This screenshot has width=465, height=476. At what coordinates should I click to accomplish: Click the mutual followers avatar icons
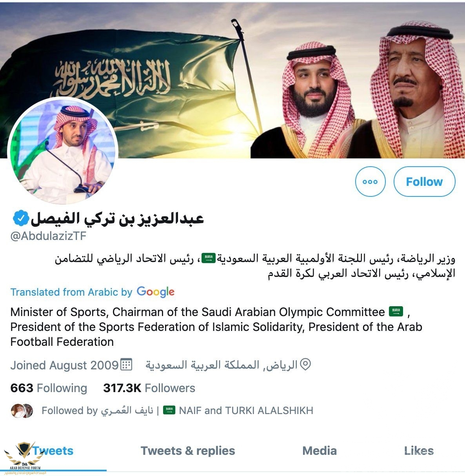tap(22, 411)
